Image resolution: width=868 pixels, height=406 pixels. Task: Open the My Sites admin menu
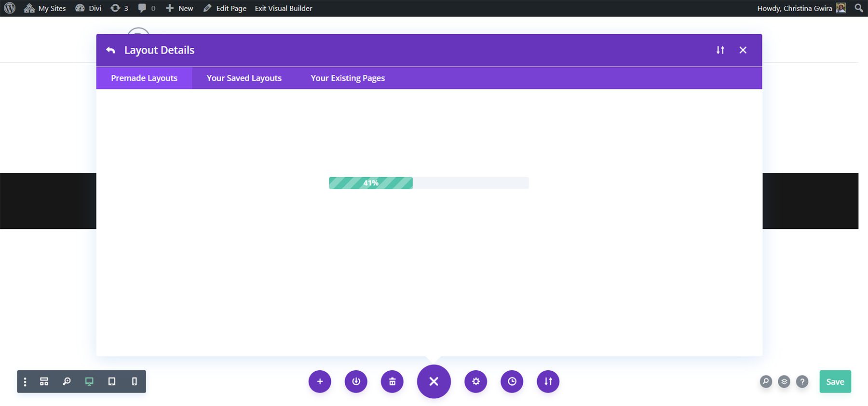click(x=45, y=8)
